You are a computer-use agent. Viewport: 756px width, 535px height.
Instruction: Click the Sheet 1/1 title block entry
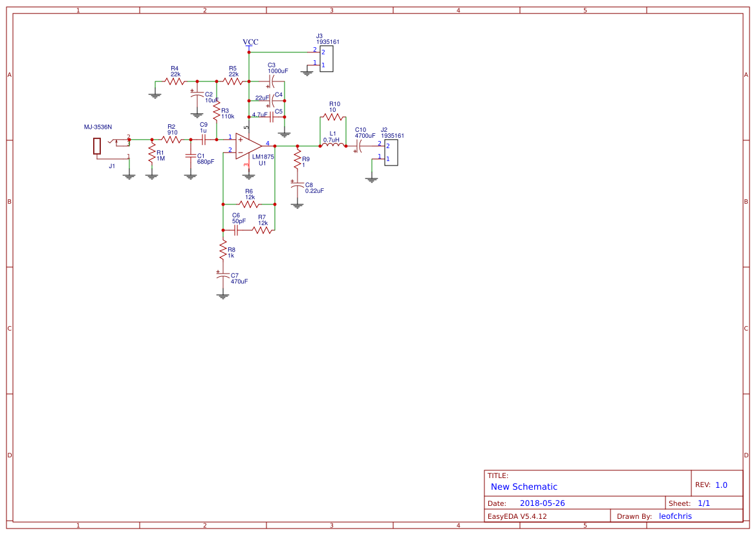pos(687,503)
